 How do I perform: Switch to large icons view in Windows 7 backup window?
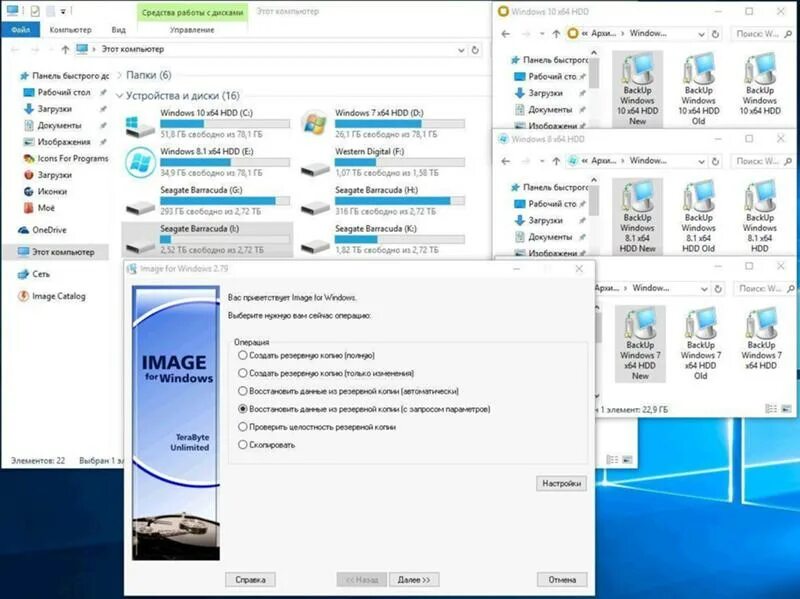click(786, 409)
